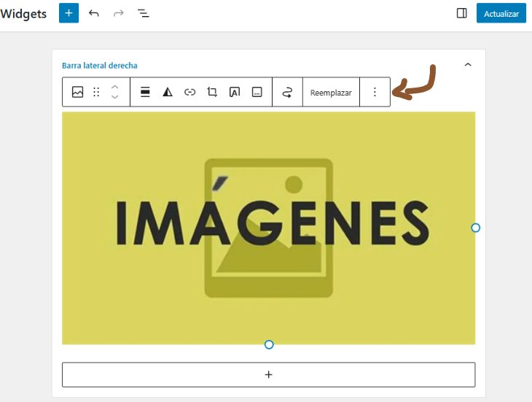Screen dimensions: 532x402
Task: Undo the last change
Action: click(x=94, y=13)
